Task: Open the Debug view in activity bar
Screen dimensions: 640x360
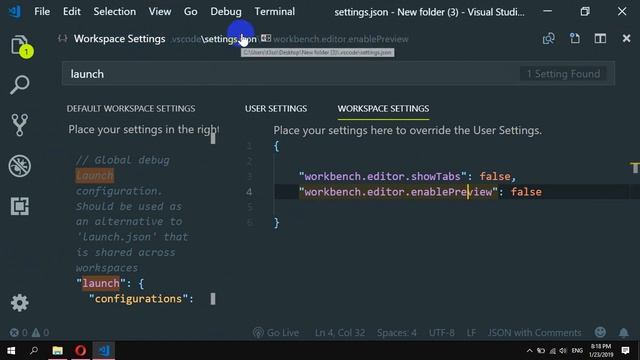Action: [20, 166]
